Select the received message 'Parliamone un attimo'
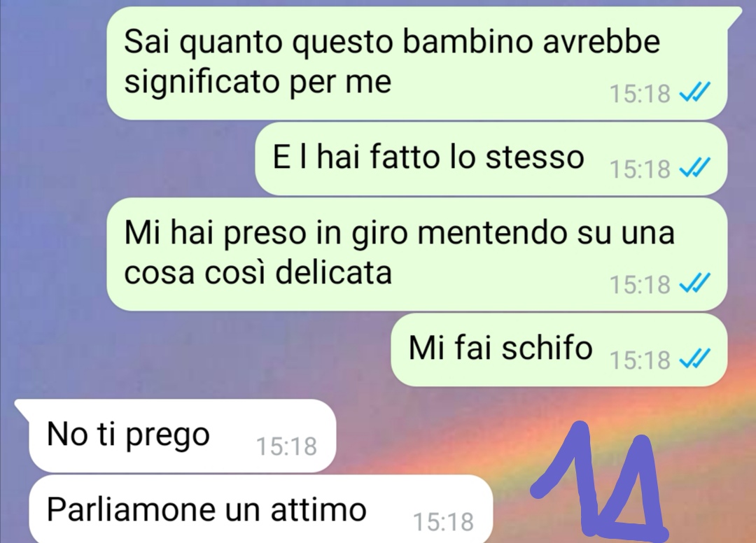The width and height of the screenshot is (756, 543). pyautogui.click(x=261, y=509)
